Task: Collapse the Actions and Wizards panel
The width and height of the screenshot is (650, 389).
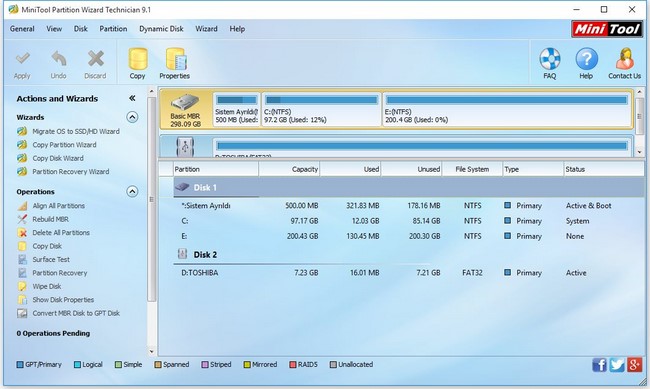Action: [132, 98]
